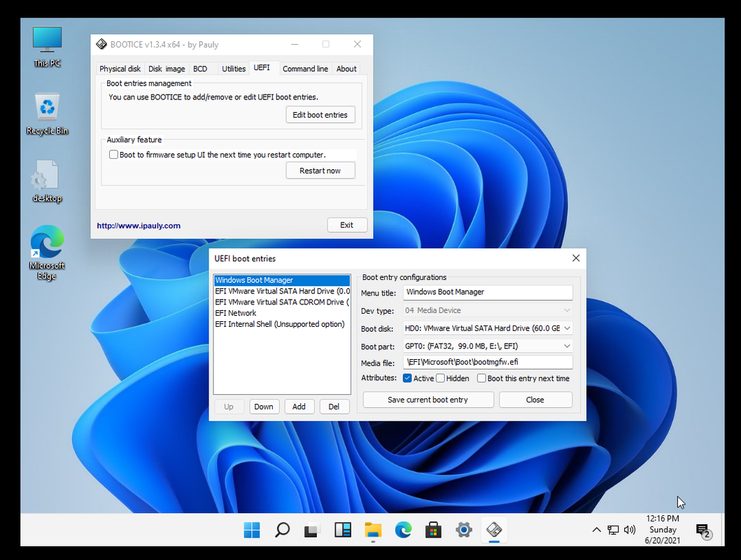Click the Restart now button

pyautogui.click(x=320, y=171)
